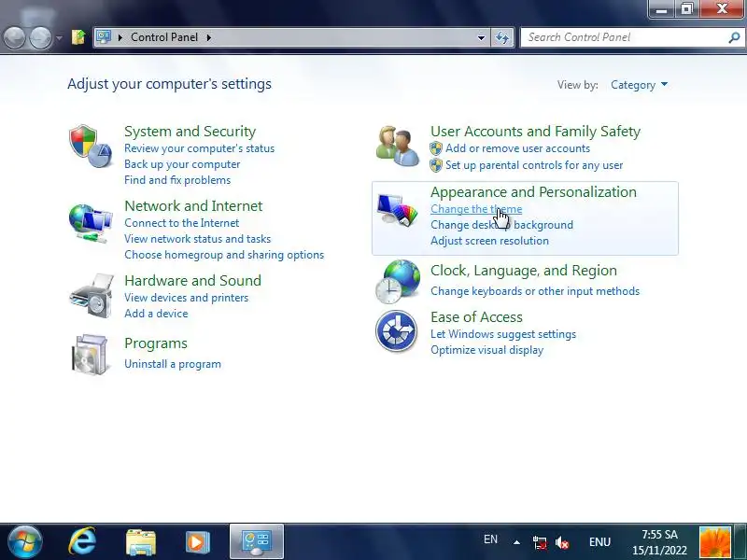Click the ENU keyboard layout indicator

tap(599, 542)
